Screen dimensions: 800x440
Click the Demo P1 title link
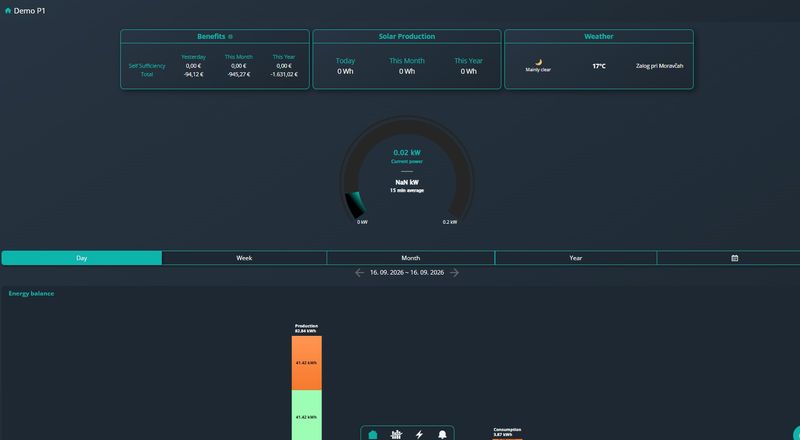pos(30,11)
